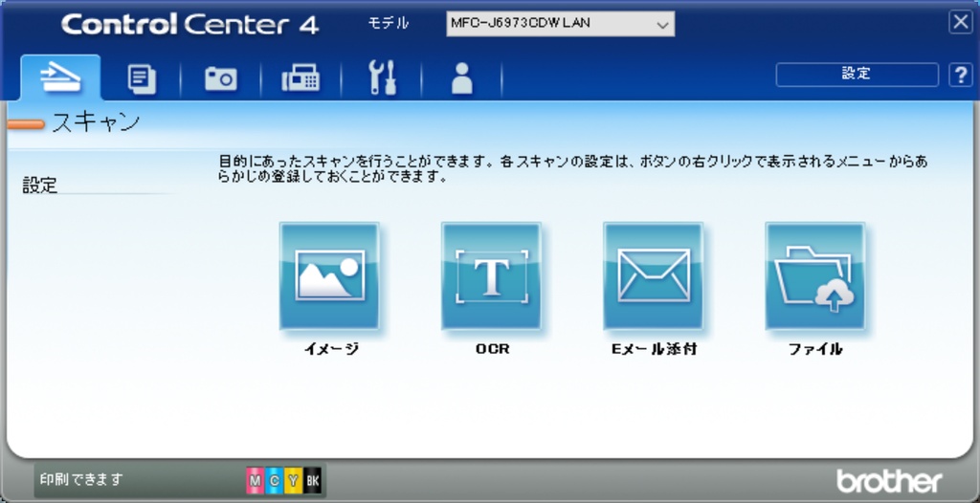Open the Support tab with person icon

pyautogui.click(x=462, y=78)
